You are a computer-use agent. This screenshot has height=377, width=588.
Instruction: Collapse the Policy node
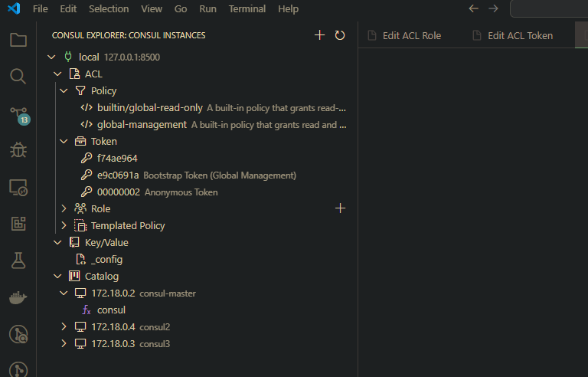point(64,91)
